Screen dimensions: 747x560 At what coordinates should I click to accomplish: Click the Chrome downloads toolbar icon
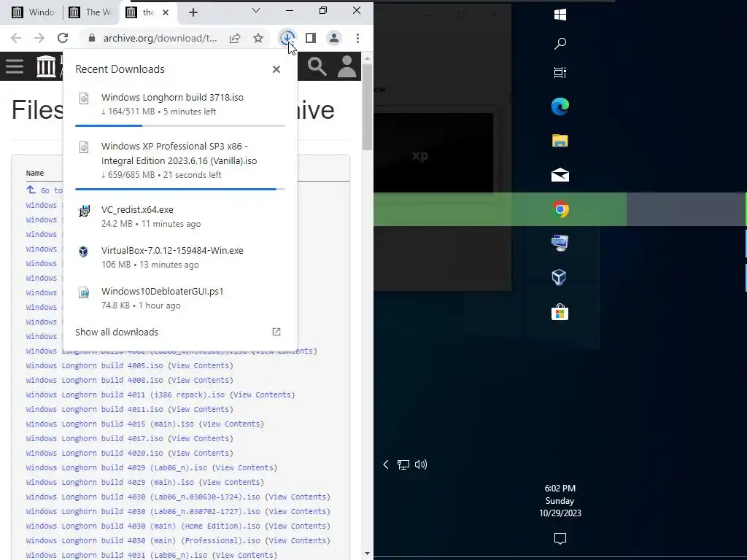(x=287, y=38)
